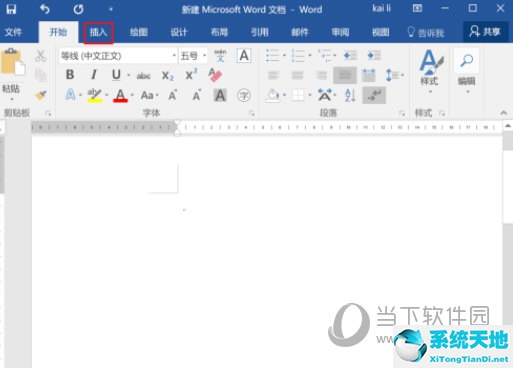Click the kai li account name

coord(381,9)
